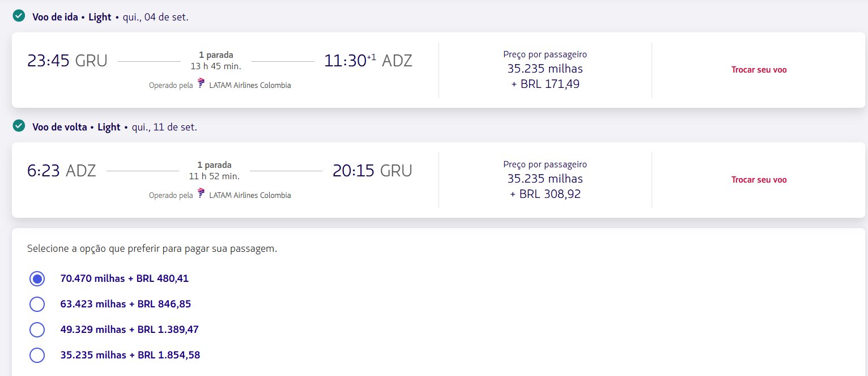Open the 1 parada details for the return flight

coord(215,165)
